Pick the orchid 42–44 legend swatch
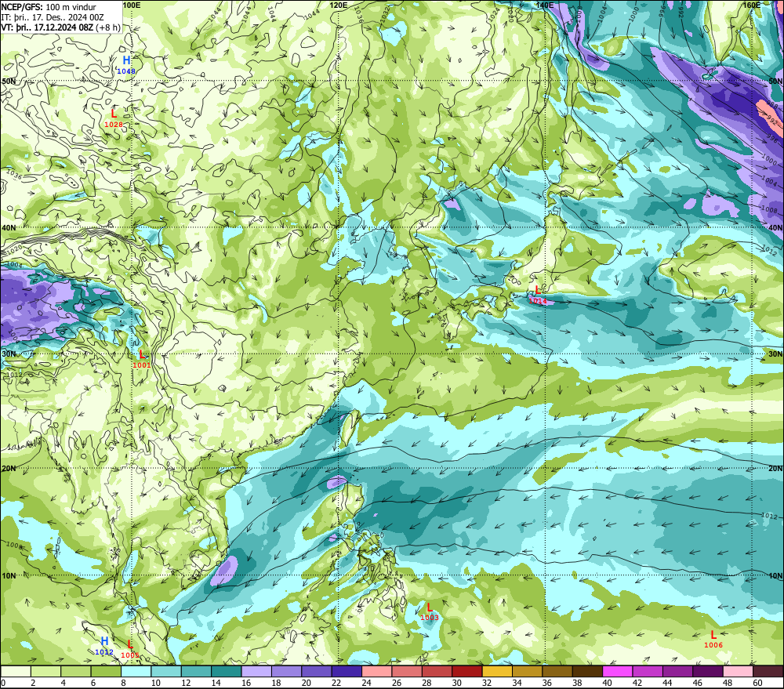 pos(648,671)
